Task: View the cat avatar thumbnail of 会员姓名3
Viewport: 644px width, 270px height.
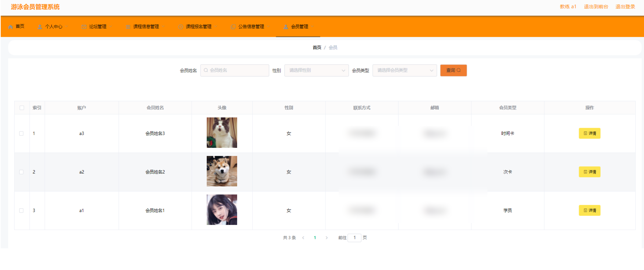Action: tap(222, 132)
